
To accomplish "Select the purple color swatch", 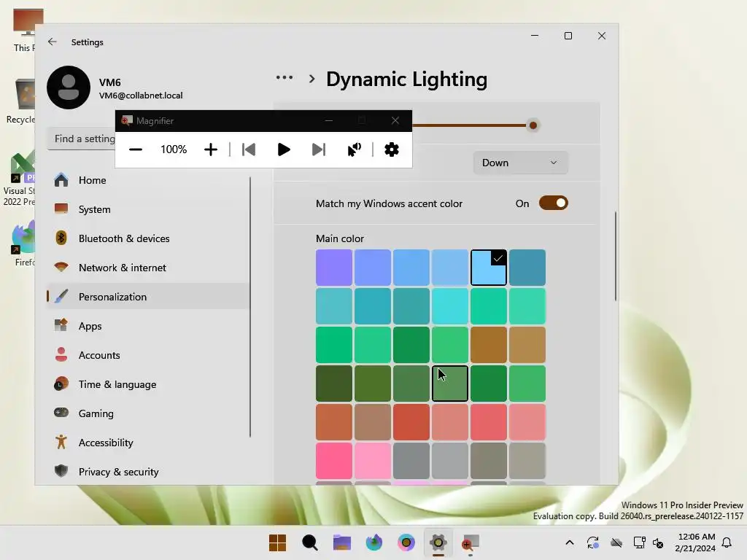I will [x=334, y=268].
